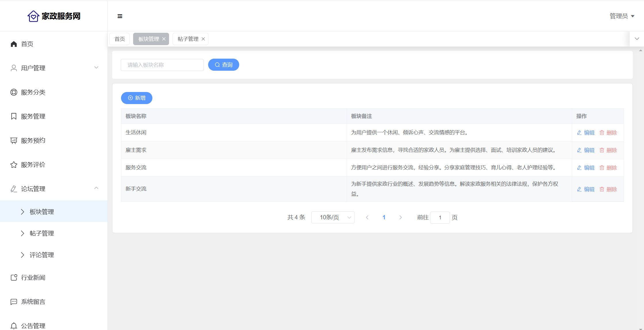Click the 家政服务网 house logo
This screenshot has width=644, height=330.
coord(33,16)
